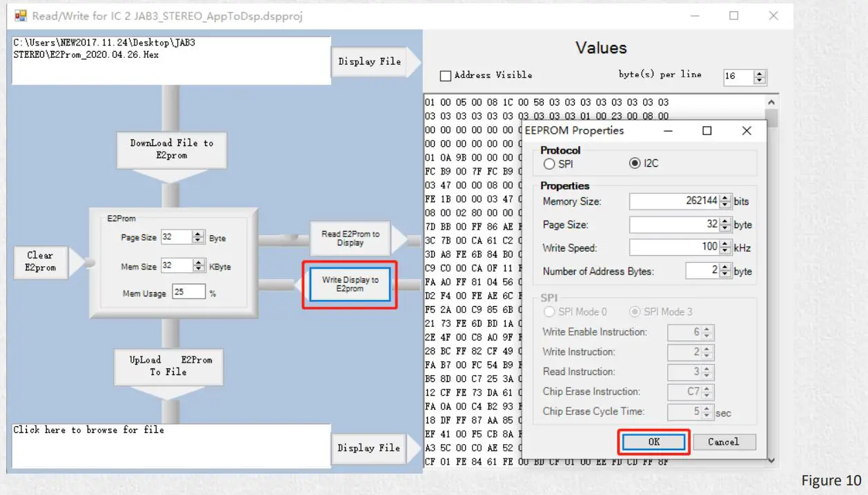Cancel the EEPROM Properties dialog
Screen dimensions: 868x495
pos(723,442)
